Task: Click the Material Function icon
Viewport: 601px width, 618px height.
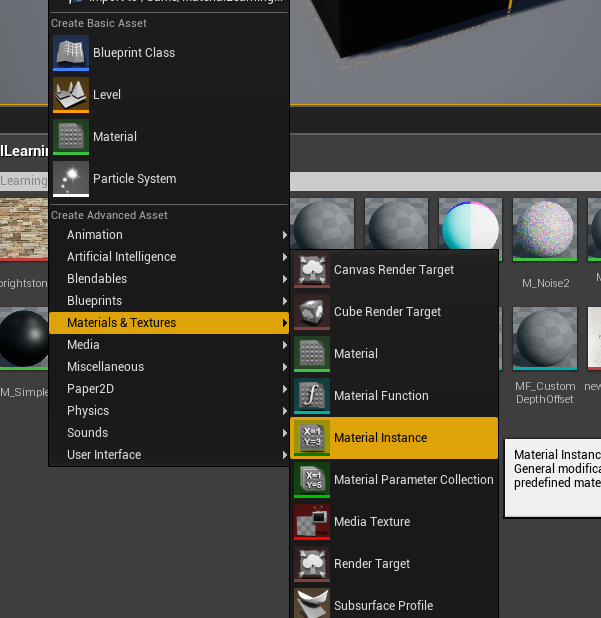Action: point(312,396)
